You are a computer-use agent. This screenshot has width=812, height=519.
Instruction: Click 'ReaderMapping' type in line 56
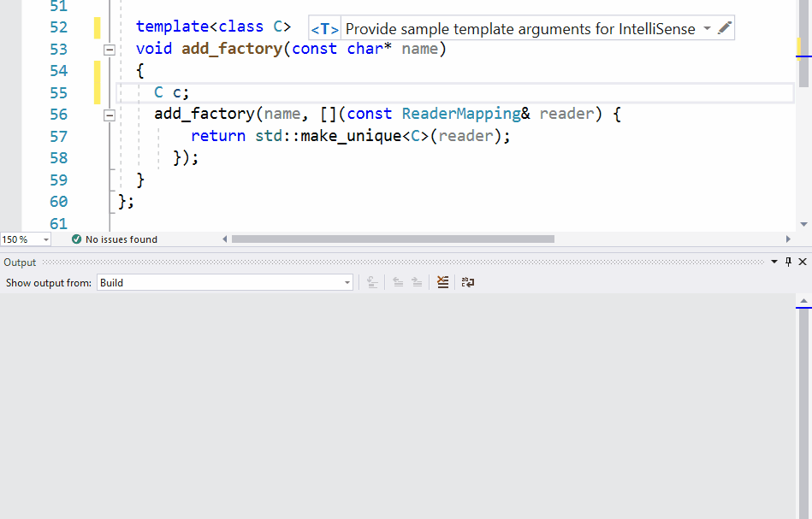coord(461,114)
